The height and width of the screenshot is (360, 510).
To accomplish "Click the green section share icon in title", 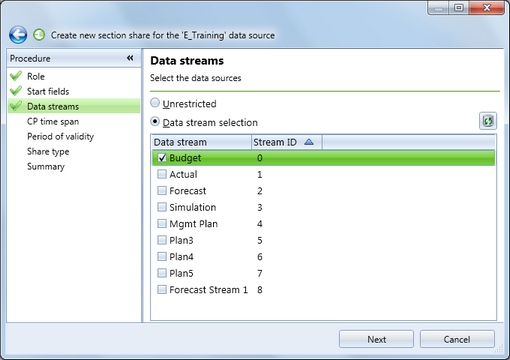I will coord(39,35).
